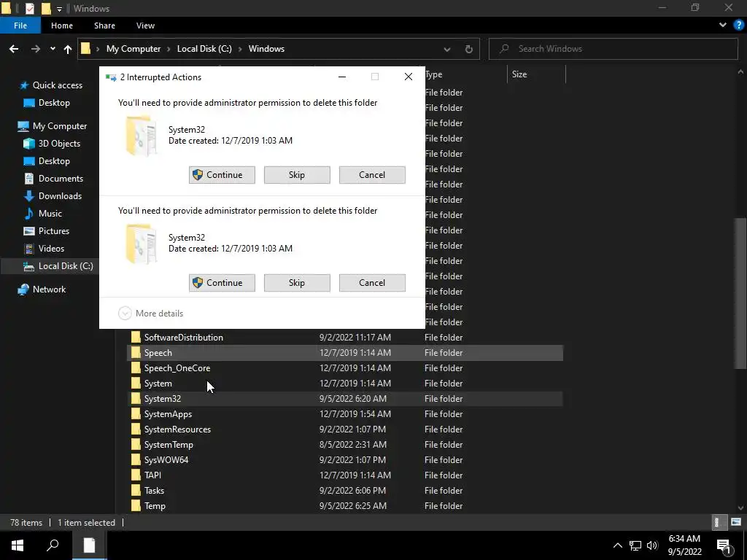This screenshot has width=747, height=560.
Task: Open Documents in sidebar
Action: point(61,179)
